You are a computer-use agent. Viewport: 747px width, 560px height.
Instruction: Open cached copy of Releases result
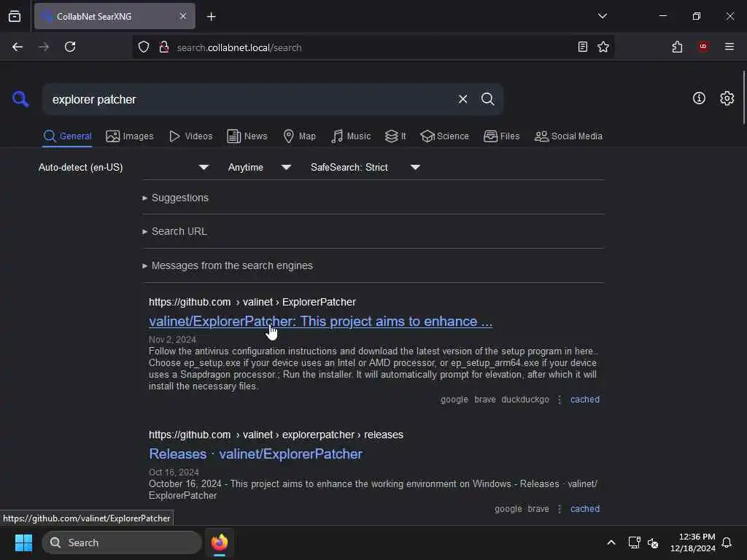[584, 509]
